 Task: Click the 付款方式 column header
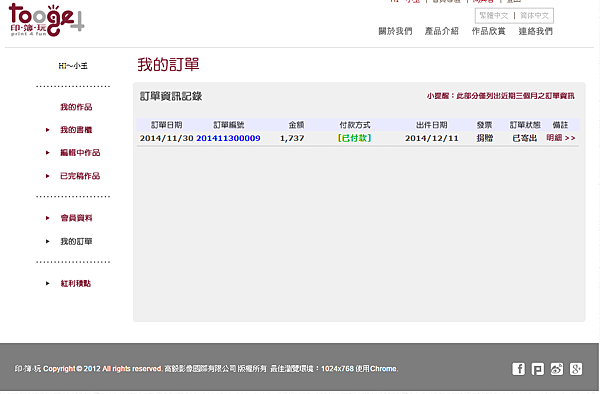355,125
